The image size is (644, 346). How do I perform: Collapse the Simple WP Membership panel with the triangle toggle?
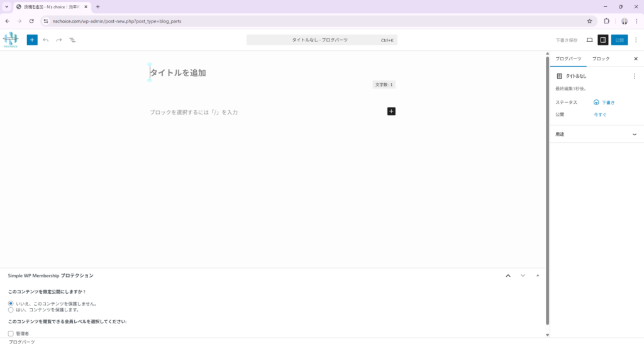(538, 276)
